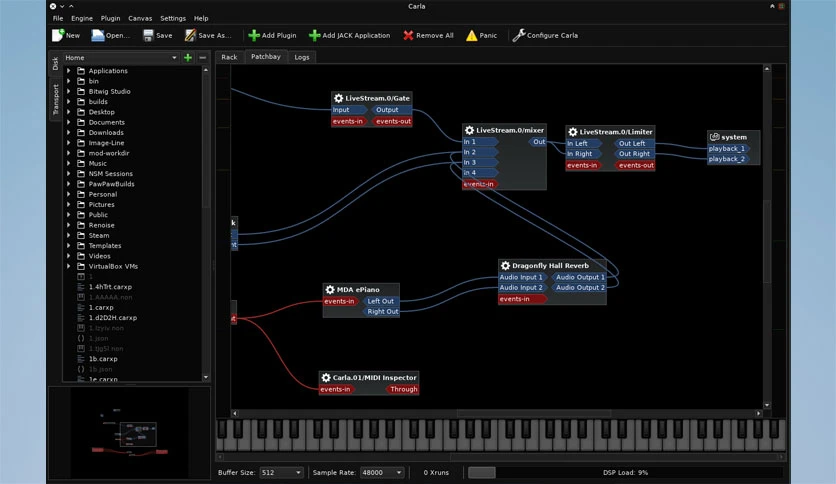Click the Out Right port on Limiter
This screenshot has width=836, height=484.
coord(634,154)
